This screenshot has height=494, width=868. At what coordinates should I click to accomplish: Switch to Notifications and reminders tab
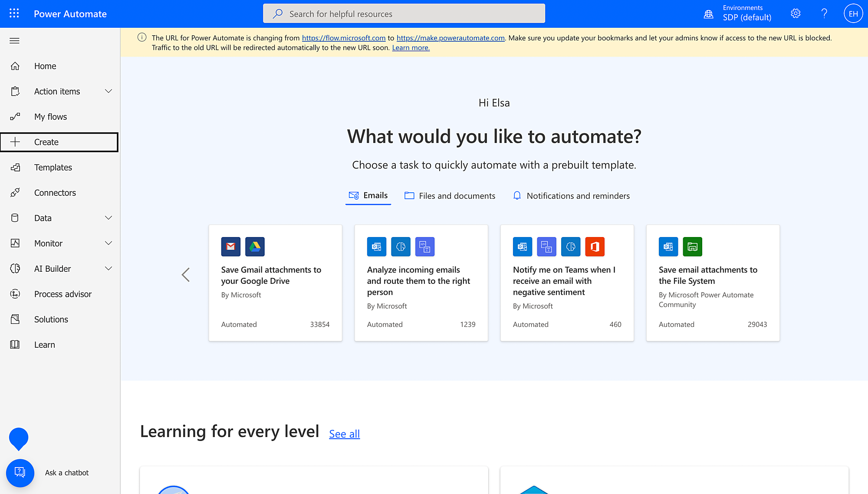tap(571, 196)
